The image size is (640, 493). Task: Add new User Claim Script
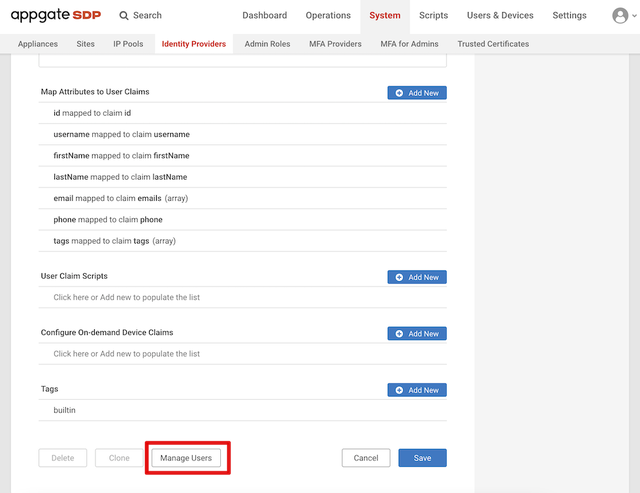coord(417,277)
